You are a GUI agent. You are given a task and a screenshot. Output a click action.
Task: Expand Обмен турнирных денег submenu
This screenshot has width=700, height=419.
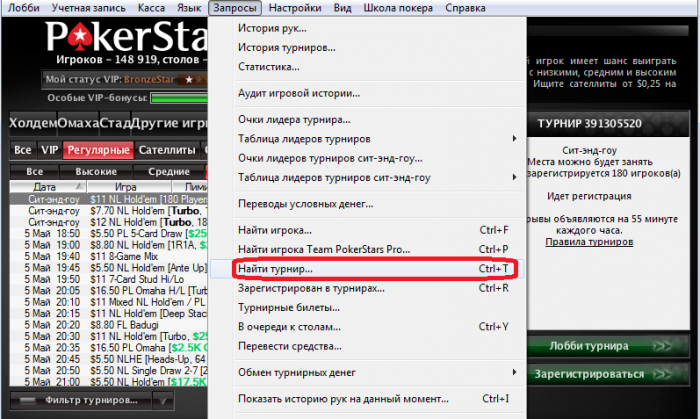[x=367, y=373]
